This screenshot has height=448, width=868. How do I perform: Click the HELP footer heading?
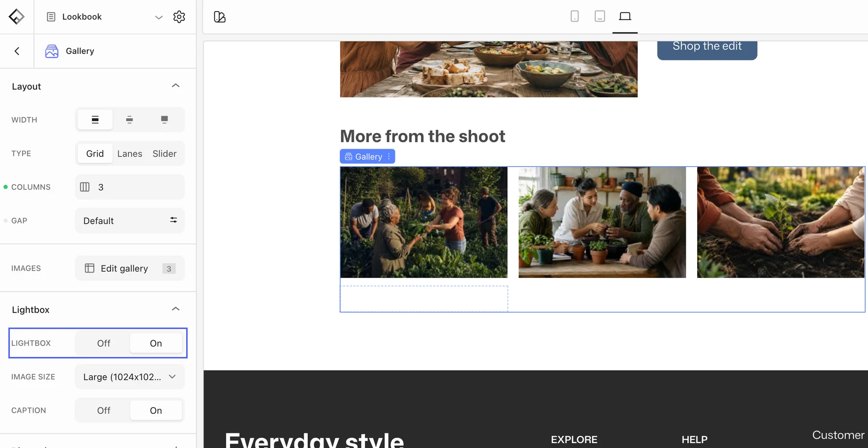point(694,440)
